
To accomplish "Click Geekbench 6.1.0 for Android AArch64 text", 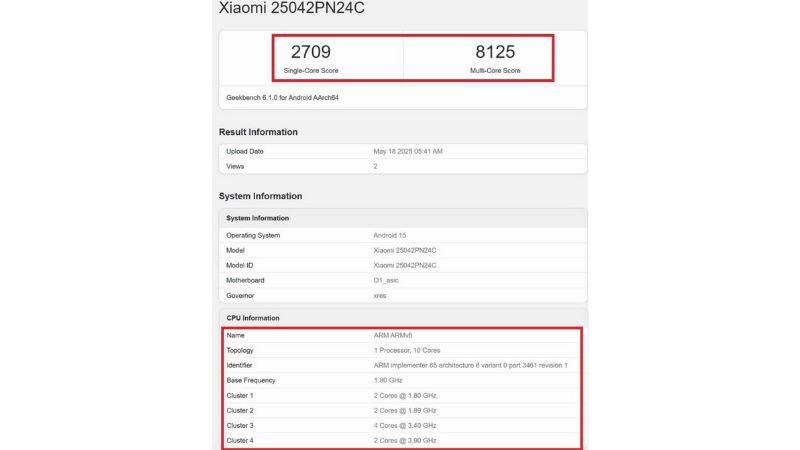I will (x=282, y=97).
